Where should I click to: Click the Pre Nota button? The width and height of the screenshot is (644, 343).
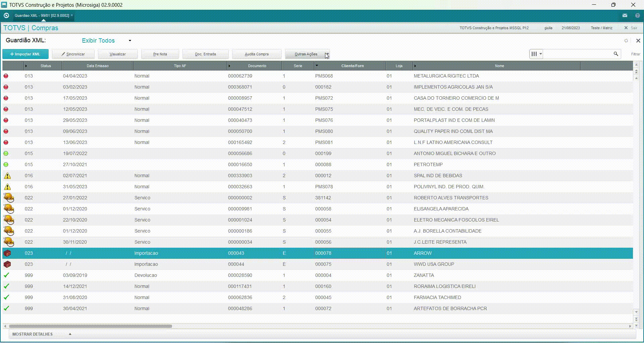point(160,54)
